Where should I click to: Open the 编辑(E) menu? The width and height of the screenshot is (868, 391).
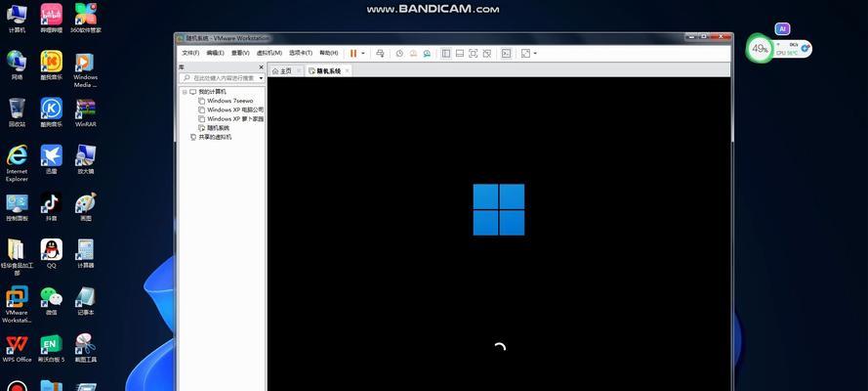pyautogui.click(x=216, y=53)
